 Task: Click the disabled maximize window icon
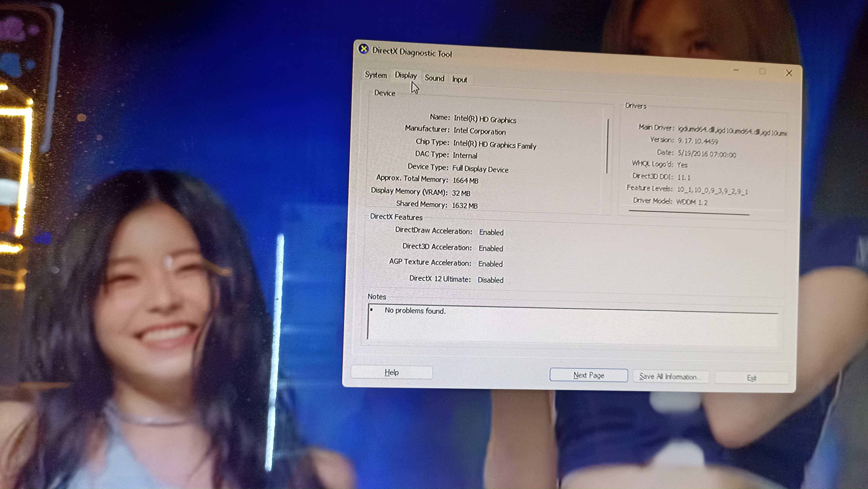coord(762,71)
